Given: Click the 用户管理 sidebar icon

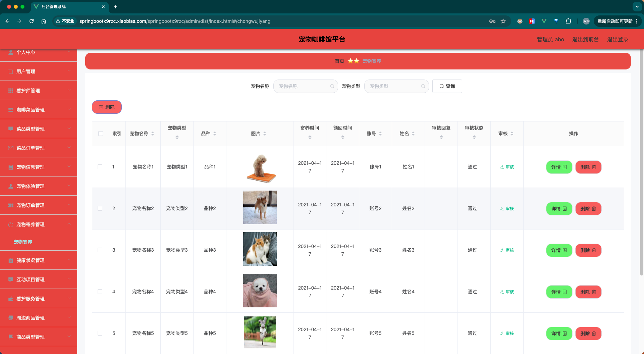Looking at the screenshot, I should tap(11, 71).
